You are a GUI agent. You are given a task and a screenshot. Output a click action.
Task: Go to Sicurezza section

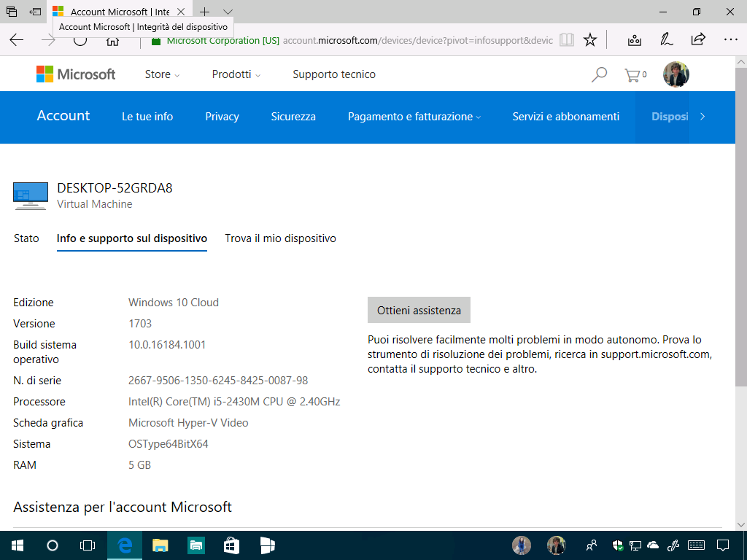(x=293, y=117)
